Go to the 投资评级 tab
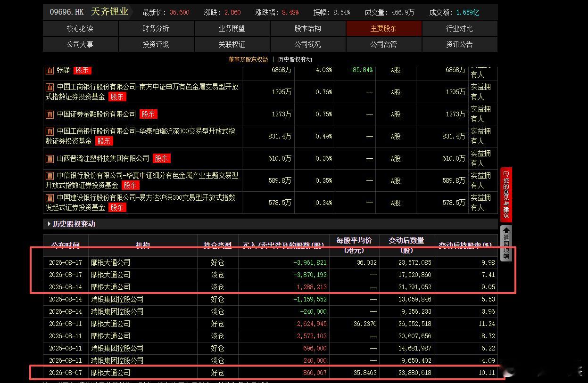 point(156,44)
